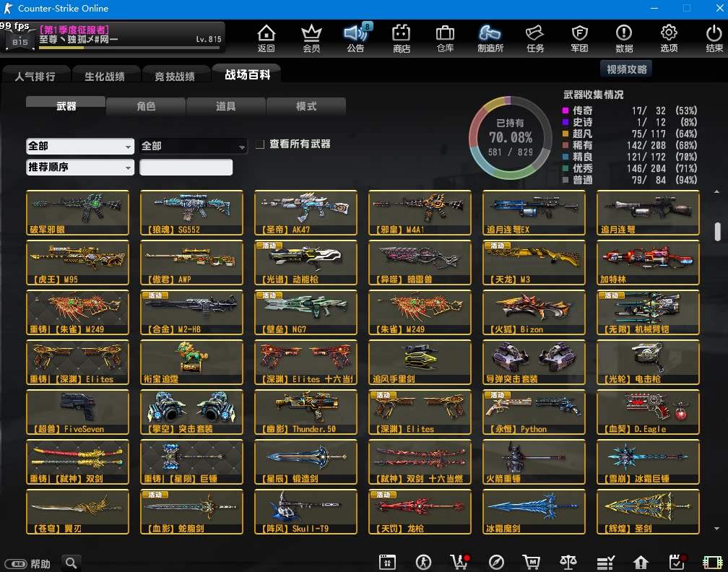Click the 超凡 yellow legend swatch
The image size is (728, 572).
565,134
